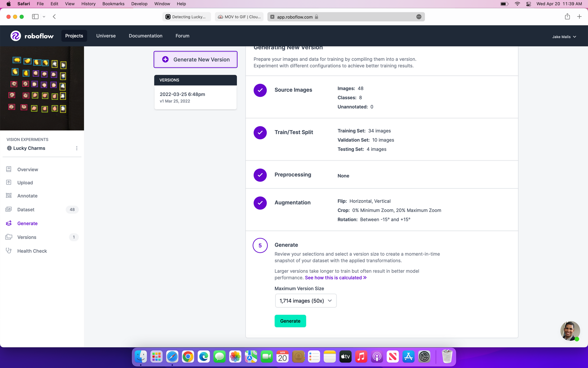This screenshot has height=368, width=588.
Task: Click the Roboflow logo icon
Action: click(16, 36)
